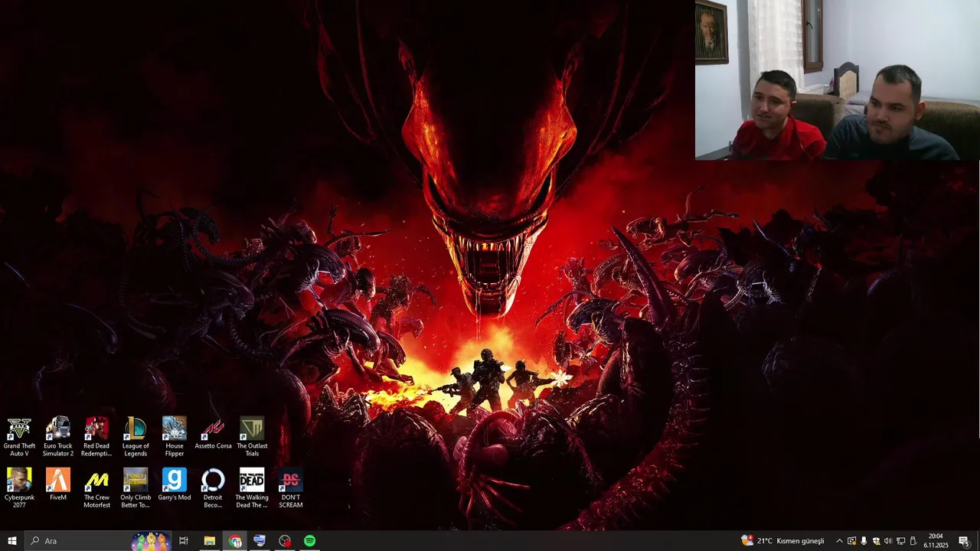Open the 21°C weather widget

tap(782, 541)
